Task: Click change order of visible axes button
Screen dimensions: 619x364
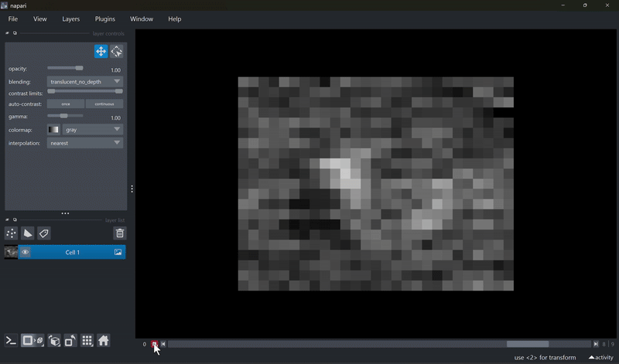Action: pyautogui.click(x=54, y=340)
